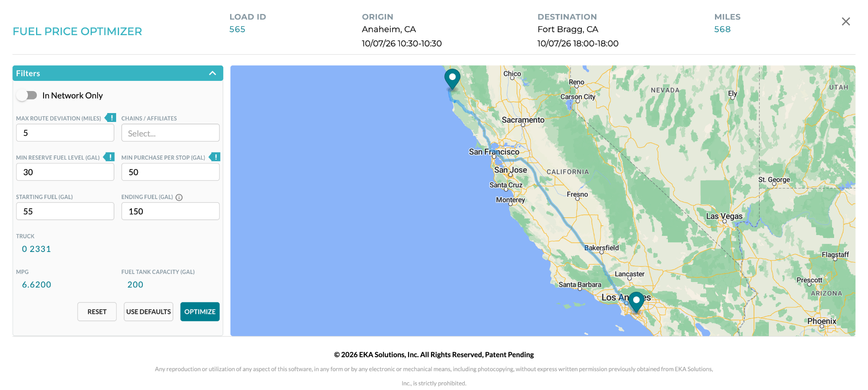Click the Min Purchase Per Stop warning icon
The height and width of the screenshot is (390, 868).
click(x=215, y=157)
